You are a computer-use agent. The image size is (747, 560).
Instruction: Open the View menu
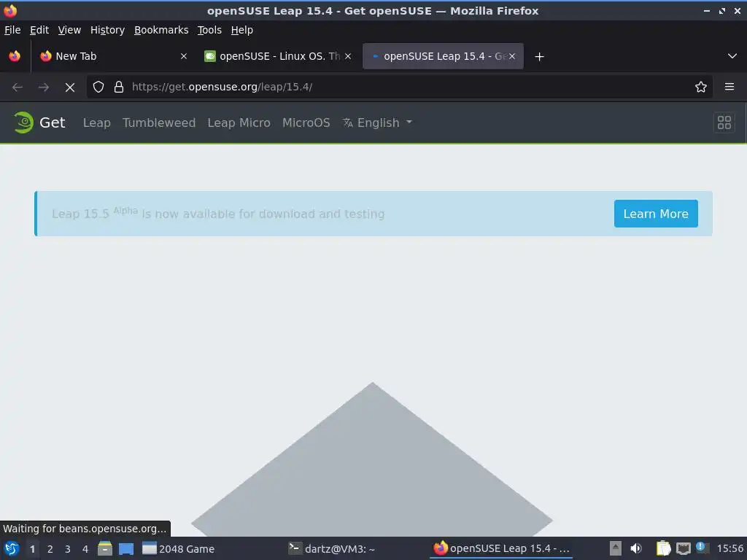pos(69,30)
